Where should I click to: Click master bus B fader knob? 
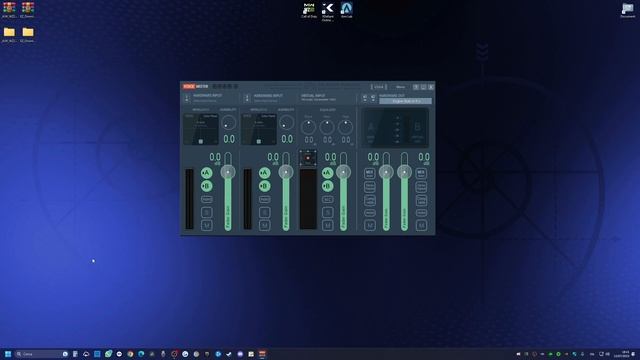click(404, 172)
